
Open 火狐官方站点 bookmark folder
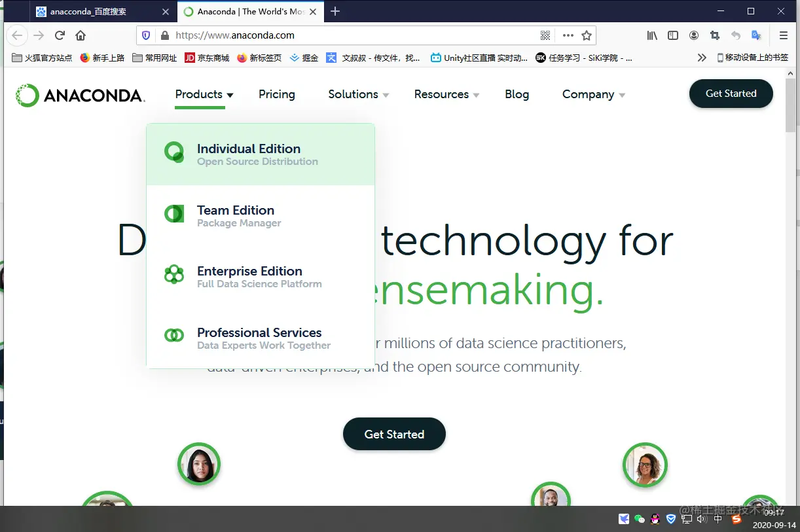pyautogui.click(x=42, y=58)
